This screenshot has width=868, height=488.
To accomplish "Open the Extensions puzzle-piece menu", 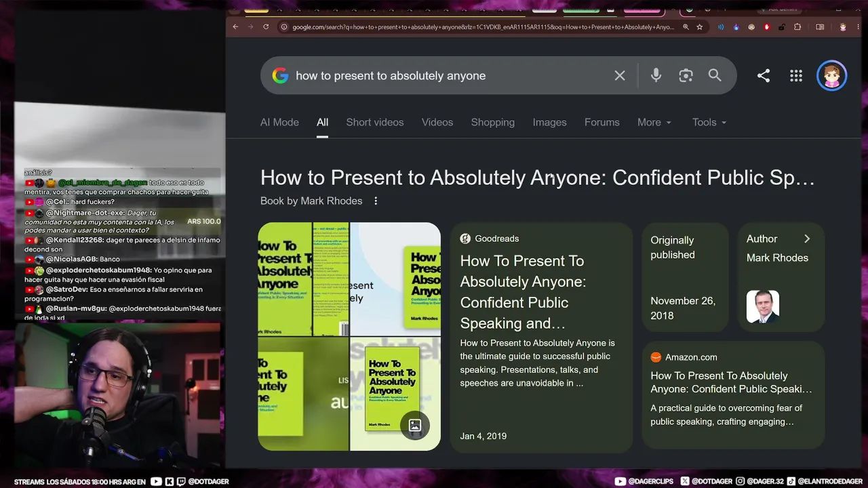I will coord(797,27).
